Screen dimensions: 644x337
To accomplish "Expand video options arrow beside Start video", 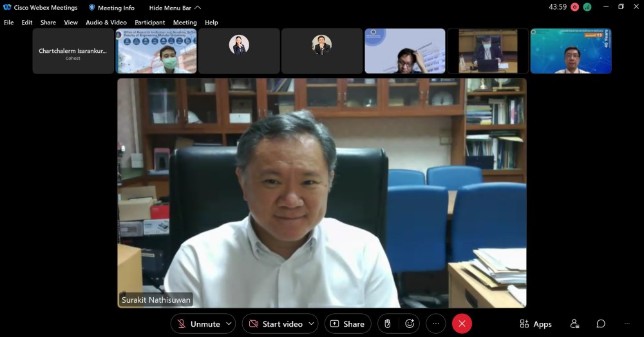I will [312, 324].
